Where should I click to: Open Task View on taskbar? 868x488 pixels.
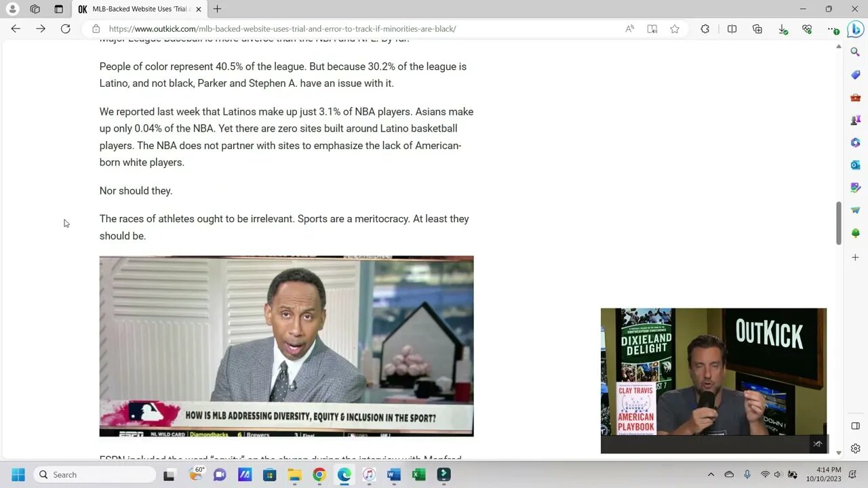(x=169, y=474)
